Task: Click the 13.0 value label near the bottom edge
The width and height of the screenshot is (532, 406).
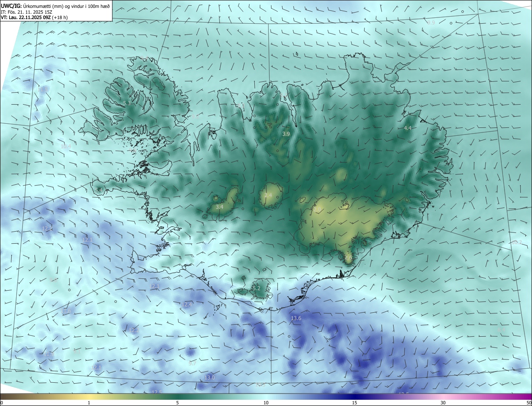Action: point(209,378)
